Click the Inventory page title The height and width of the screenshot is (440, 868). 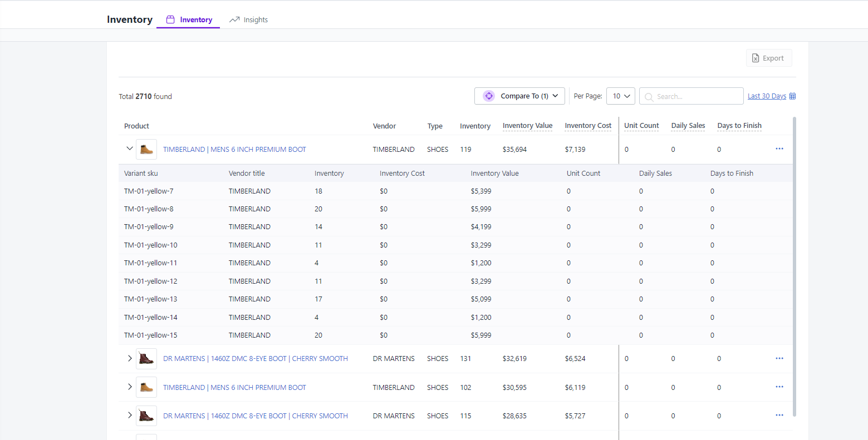[130, 19]
